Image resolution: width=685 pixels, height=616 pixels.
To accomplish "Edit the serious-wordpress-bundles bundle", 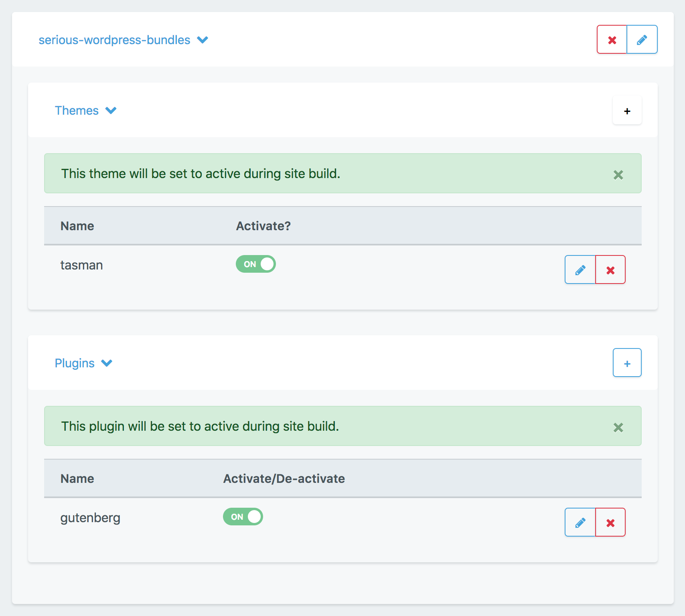I will pos(642,39).
